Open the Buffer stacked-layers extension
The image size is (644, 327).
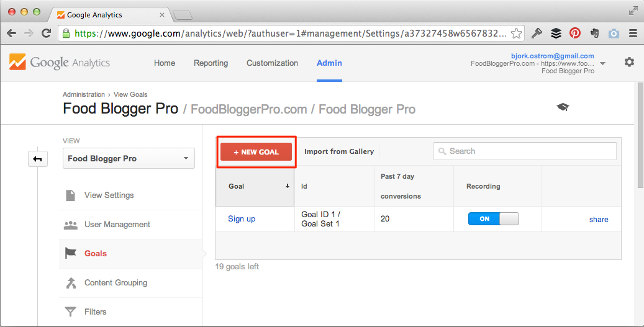[x=556, y=34]
